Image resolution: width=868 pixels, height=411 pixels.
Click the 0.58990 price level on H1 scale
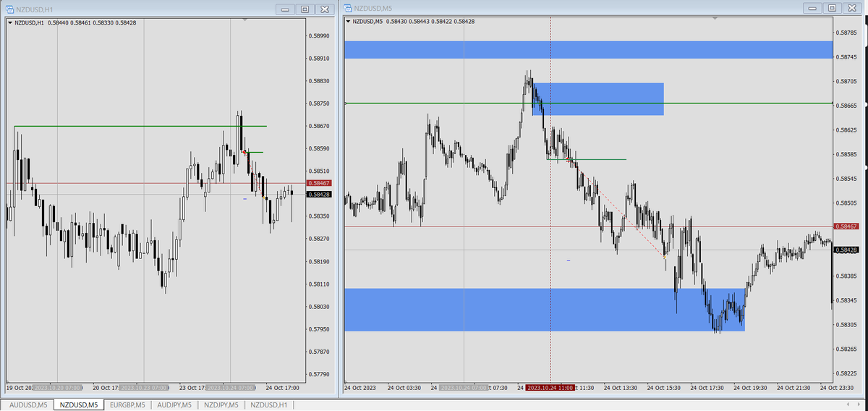click(320, 36)
